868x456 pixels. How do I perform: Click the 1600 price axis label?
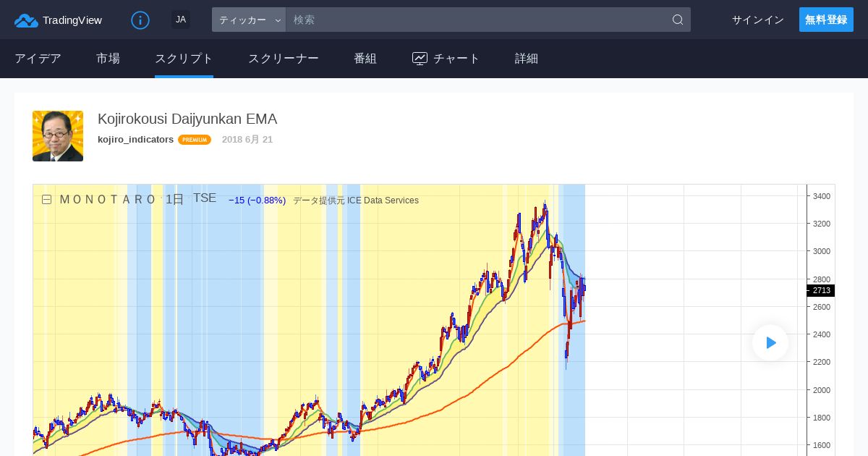pyautogui.click(x=822, y=445)
